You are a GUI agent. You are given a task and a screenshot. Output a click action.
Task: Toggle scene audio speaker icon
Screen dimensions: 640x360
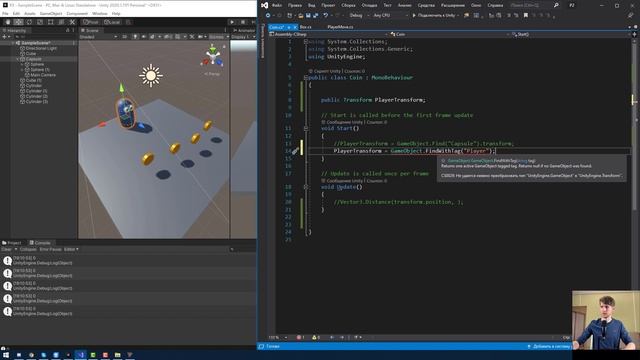(x=144, y=37)
